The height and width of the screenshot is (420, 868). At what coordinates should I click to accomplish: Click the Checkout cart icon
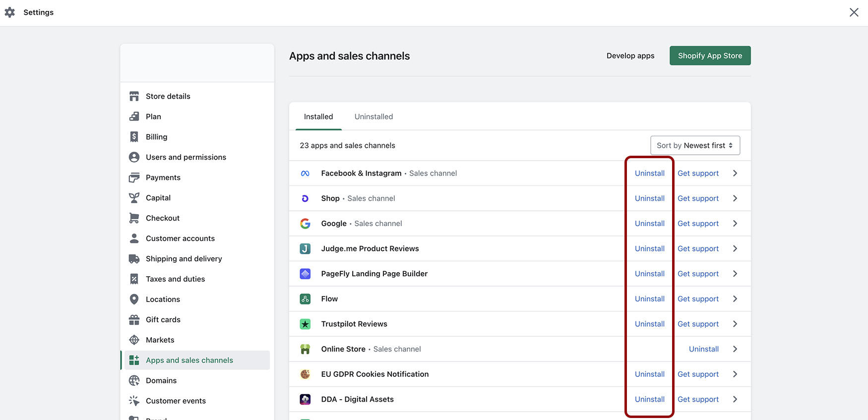pyautogui.click(x=134, y=218)
